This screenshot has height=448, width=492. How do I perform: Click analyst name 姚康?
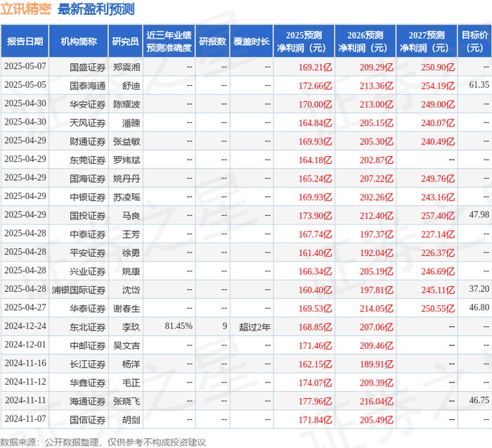click(131, 271)
